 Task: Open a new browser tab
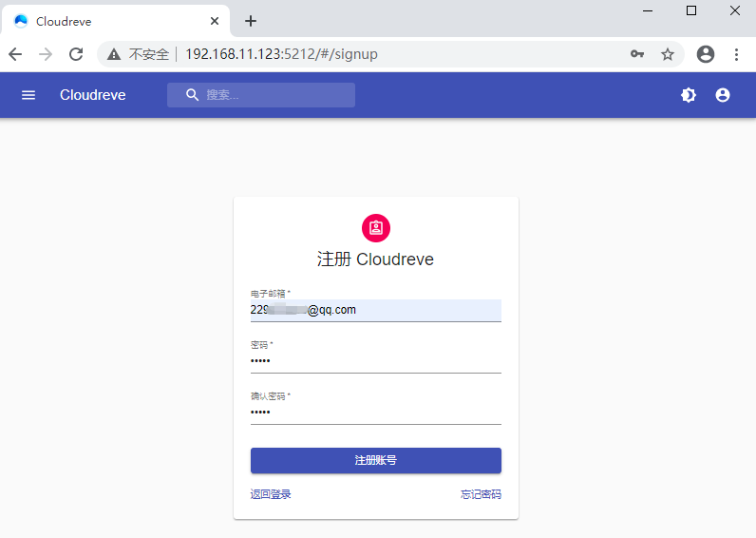[250, 21]
